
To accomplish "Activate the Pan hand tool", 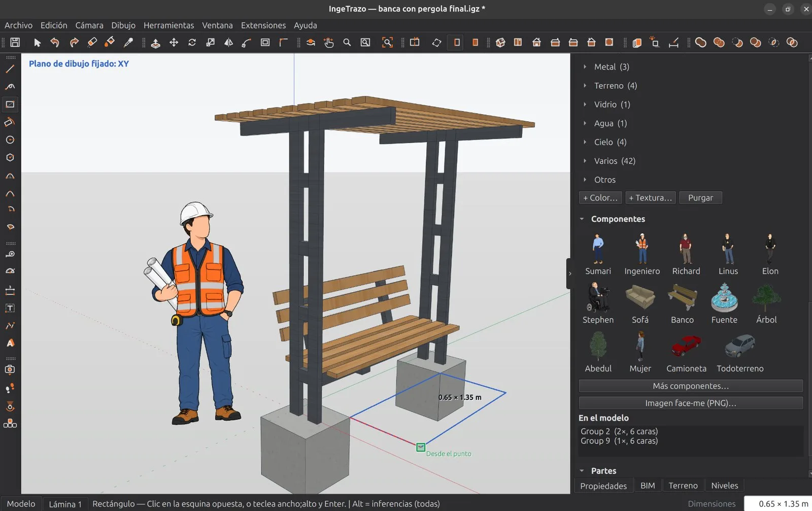I will pyautogui.click(x=329, y=43).
